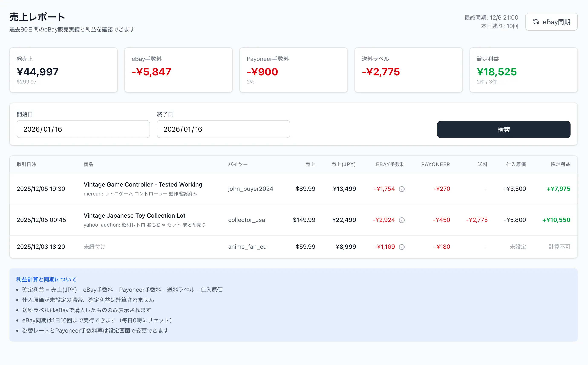Open the 開始日 start date picker
This screenshot has width=588, height=365.
(x=83, y=129)
